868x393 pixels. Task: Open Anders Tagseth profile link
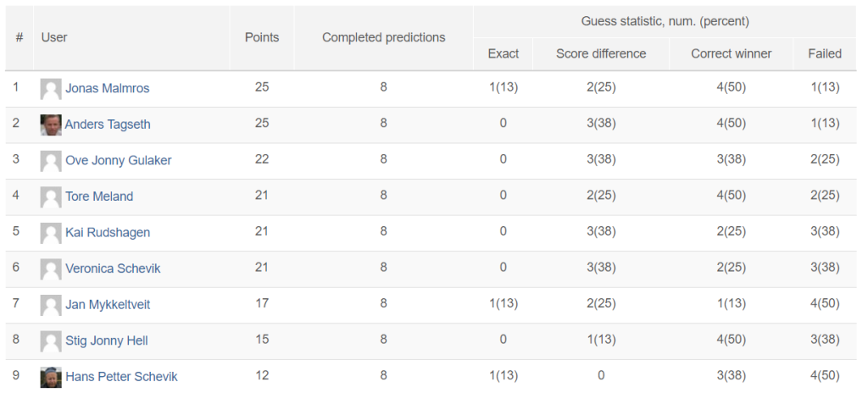coord(108,125)
